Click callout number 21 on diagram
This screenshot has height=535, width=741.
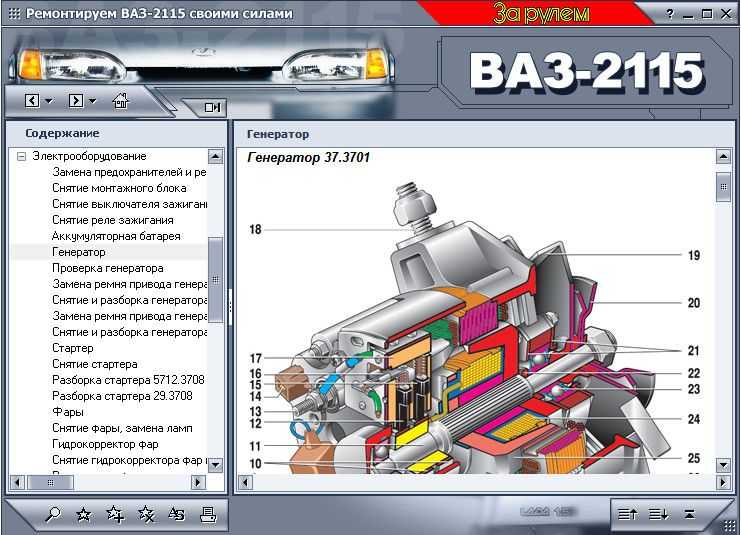pos(693,351)
